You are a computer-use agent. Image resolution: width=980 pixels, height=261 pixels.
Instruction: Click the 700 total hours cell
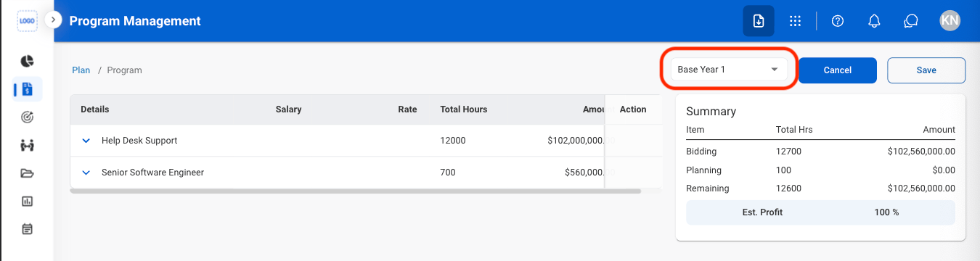(447, 173)
